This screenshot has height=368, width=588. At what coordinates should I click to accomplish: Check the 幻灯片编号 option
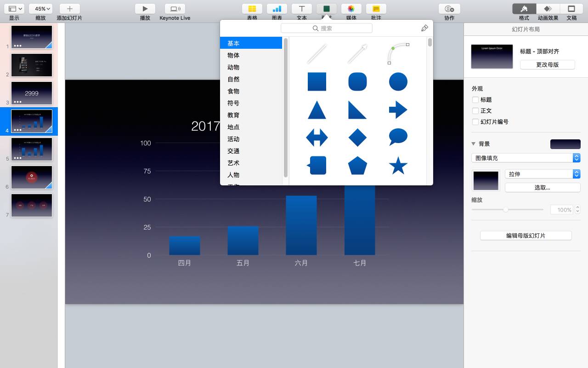[x=475, y=122]
